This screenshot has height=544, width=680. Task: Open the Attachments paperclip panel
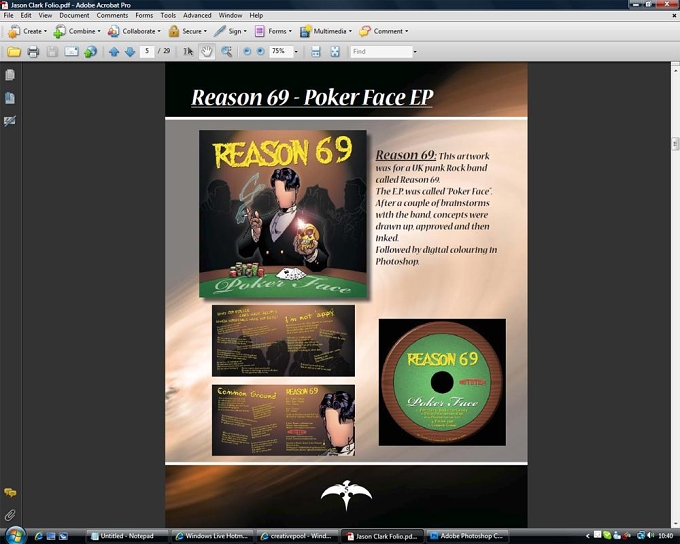(x=10, y=515)
